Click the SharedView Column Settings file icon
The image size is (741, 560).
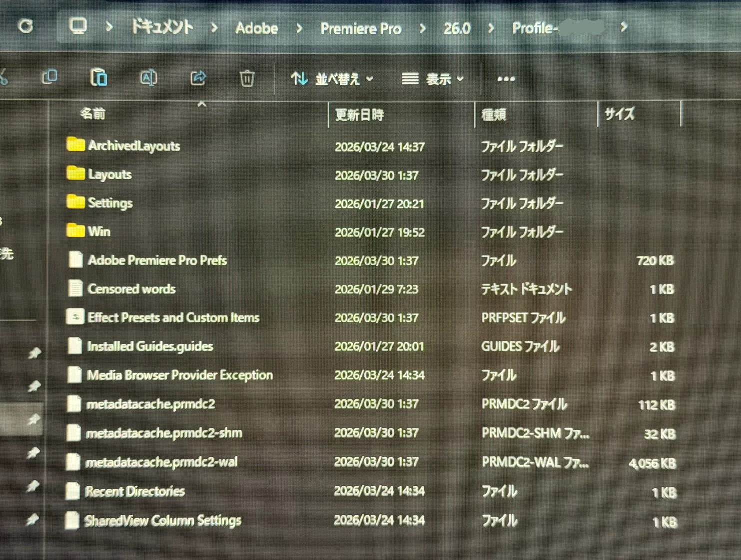click(72, 520)
